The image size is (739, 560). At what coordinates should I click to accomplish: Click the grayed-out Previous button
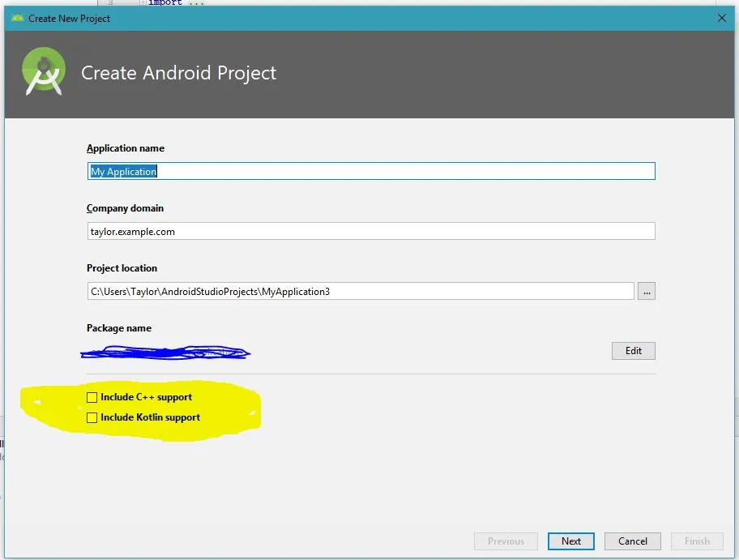tap(506, 541)
